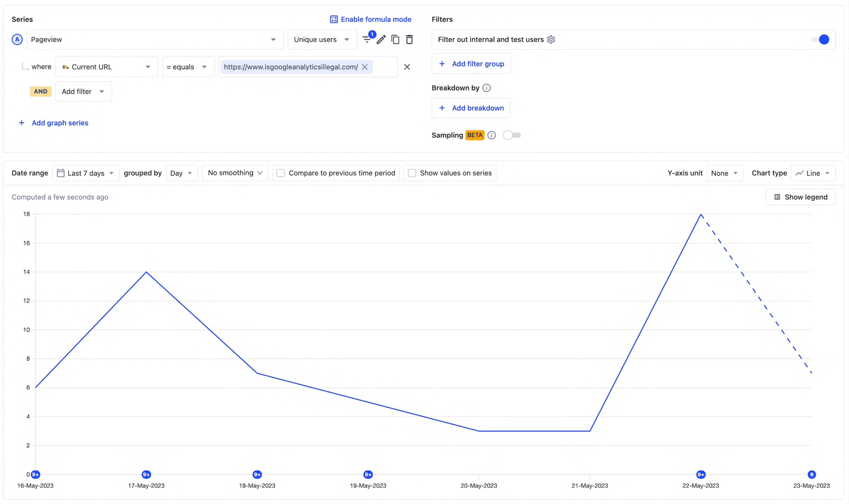The height and width of the screenshot is (504, 849).
Task: Toggle off Filter out internal users switch
Action: click(820, 39)
